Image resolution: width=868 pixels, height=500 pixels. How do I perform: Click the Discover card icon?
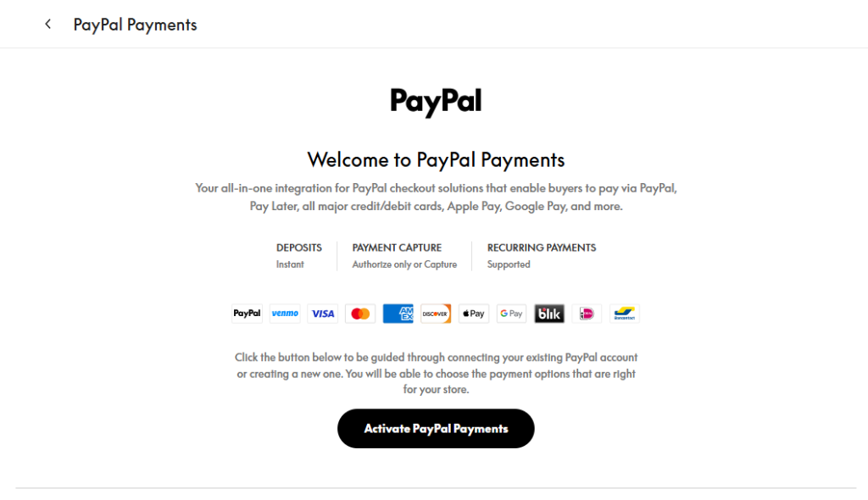click(436, 313)
